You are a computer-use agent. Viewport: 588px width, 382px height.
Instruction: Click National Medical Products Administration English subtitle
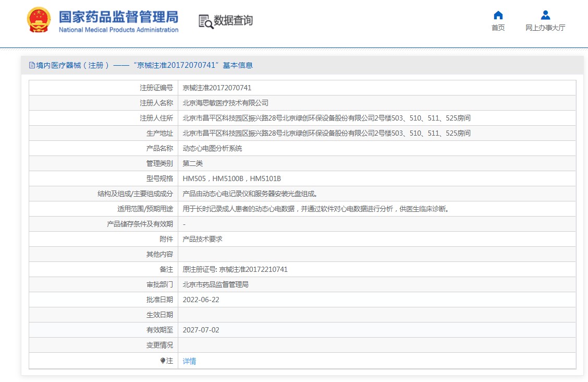(x=118, y=30)
